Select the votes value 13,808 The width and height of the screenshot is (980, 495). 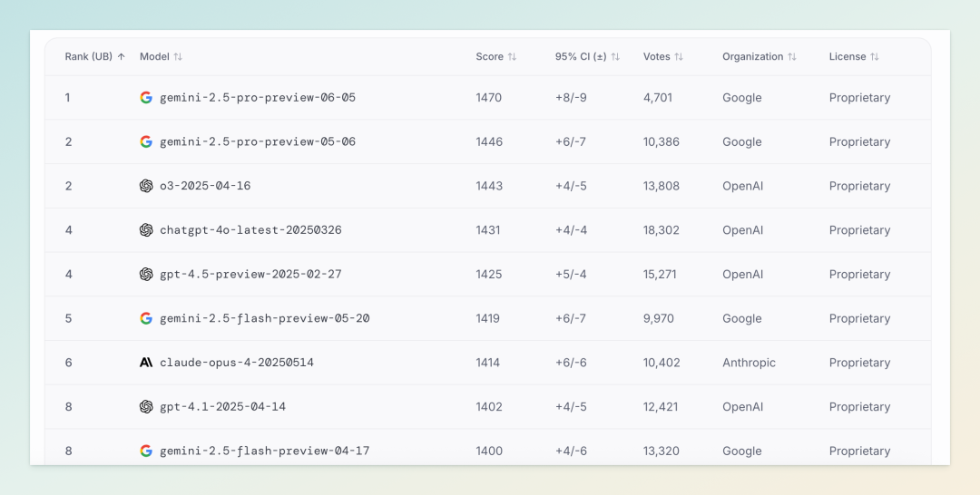click(x=661, y=186)
